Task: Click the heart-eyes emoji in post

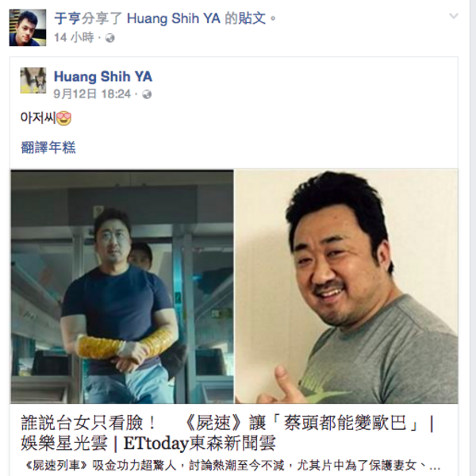Action: tap(63, 118)
